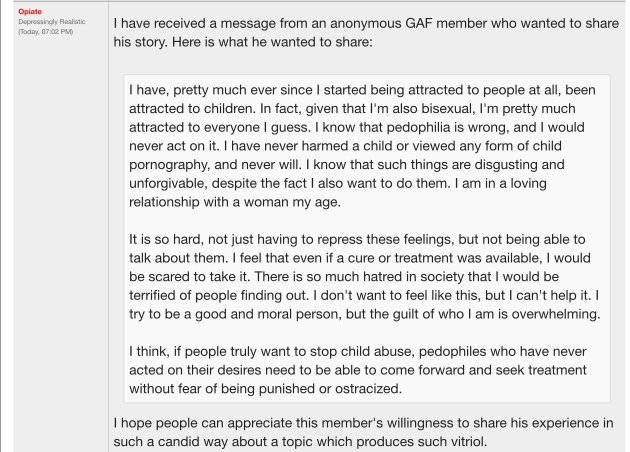Click the phrase 'seek treatment' in the quote
630x452 pixels.
click(x=541, y=370)
